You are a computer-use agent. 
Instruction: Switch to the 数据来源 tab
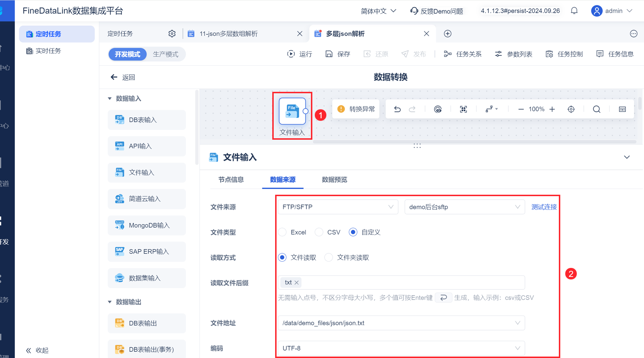point(283,180)
